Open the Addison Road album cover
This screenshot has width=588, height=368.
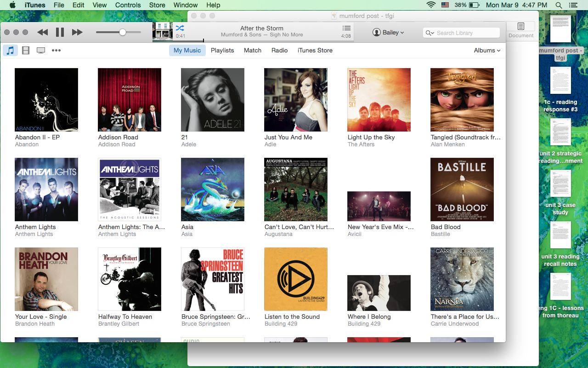(x=130, y=100)
